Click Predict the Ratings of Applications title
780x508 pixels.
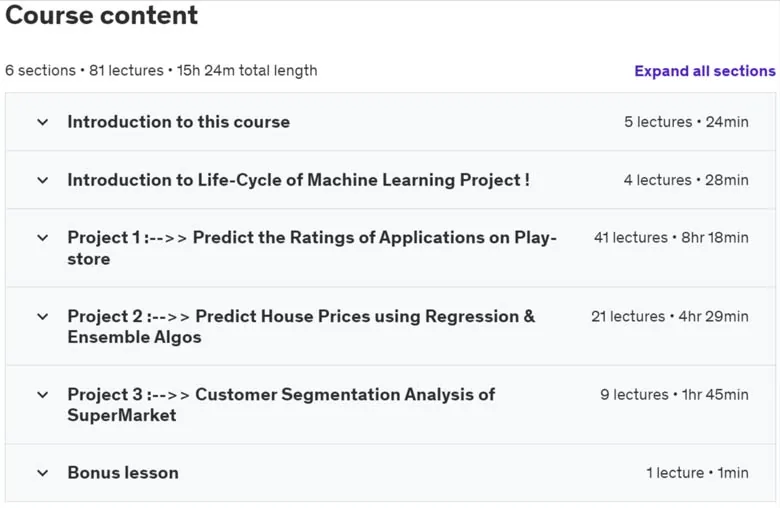click(x=312, y=248)
